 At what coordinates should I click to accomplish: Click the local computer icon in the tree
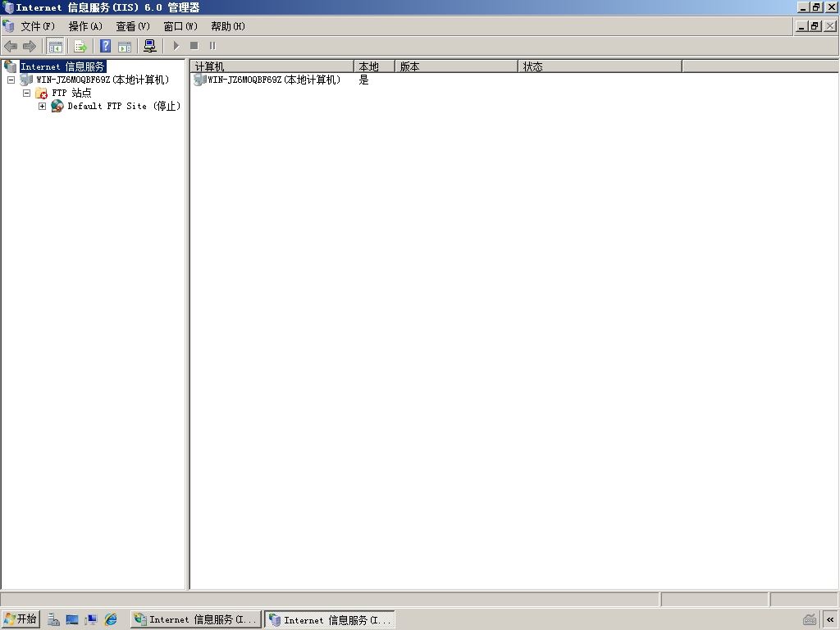pos(26,80)
